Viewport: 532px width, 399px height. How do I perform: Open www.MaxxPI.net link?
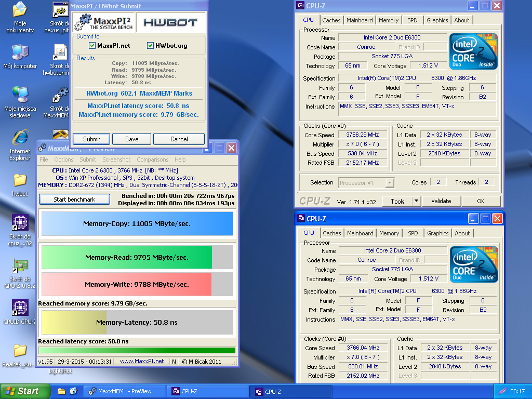point(142,362)
